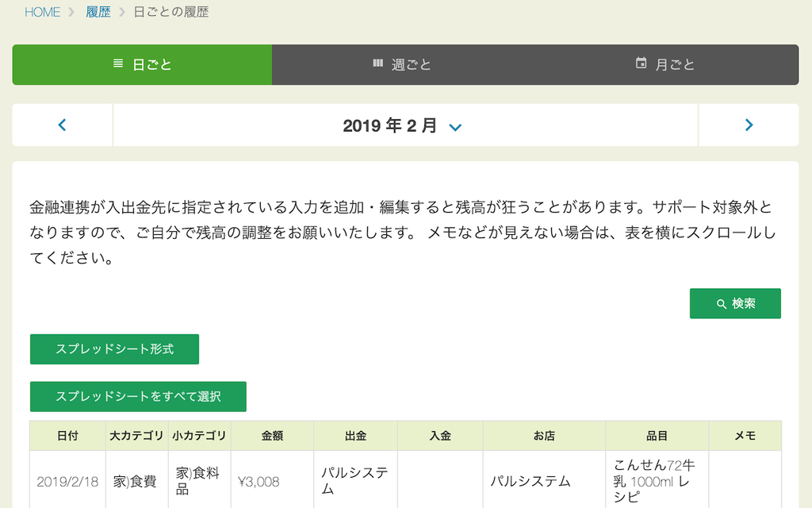Click the magnifier icon in 検索 button
The image size is (812, 508).
[722, 304]
